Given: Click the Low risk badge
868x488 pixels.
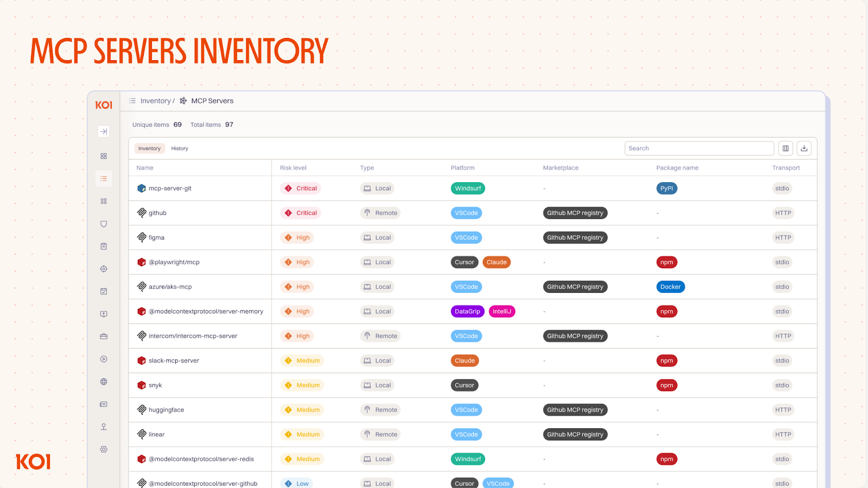Looking at the screenshot, I should (x=297, y=483).
